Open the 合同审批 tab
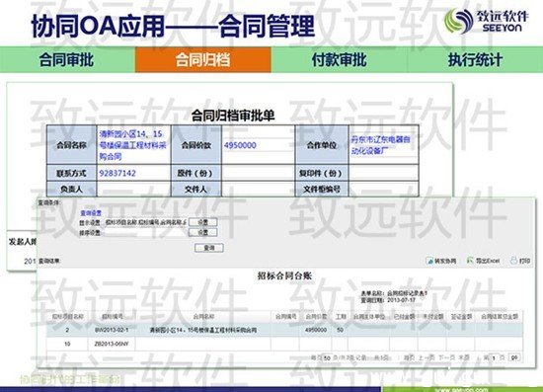The image size is (543, 392). coord(66,60)
